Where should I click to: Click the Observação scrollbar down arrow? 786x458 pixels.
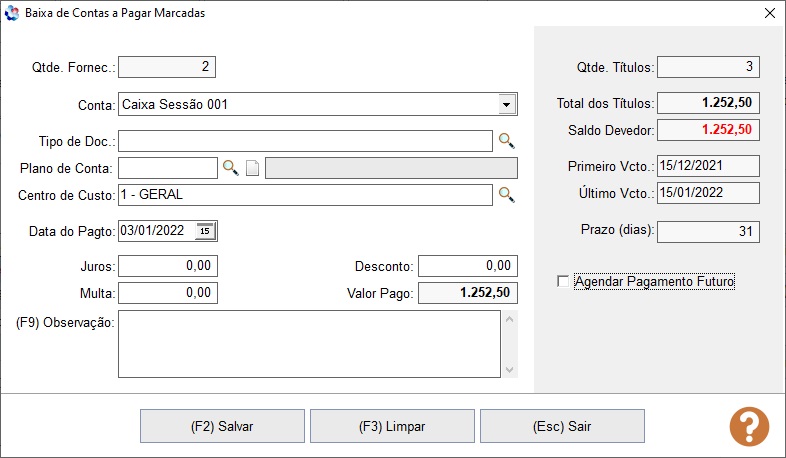coord(510,370)
